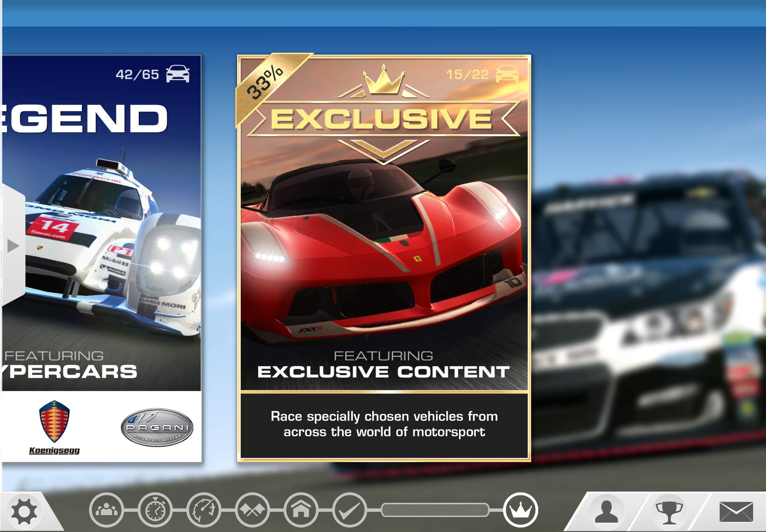Screen dimensions: 766x532
Task: Open the stopwatch time trial section
Action: 155,510
